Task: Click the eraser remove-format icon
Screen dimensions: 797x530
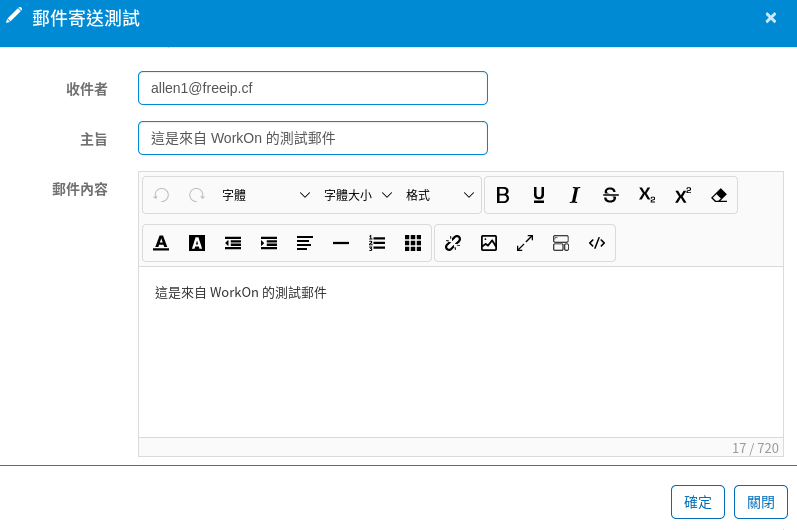Action: (719, 195)
